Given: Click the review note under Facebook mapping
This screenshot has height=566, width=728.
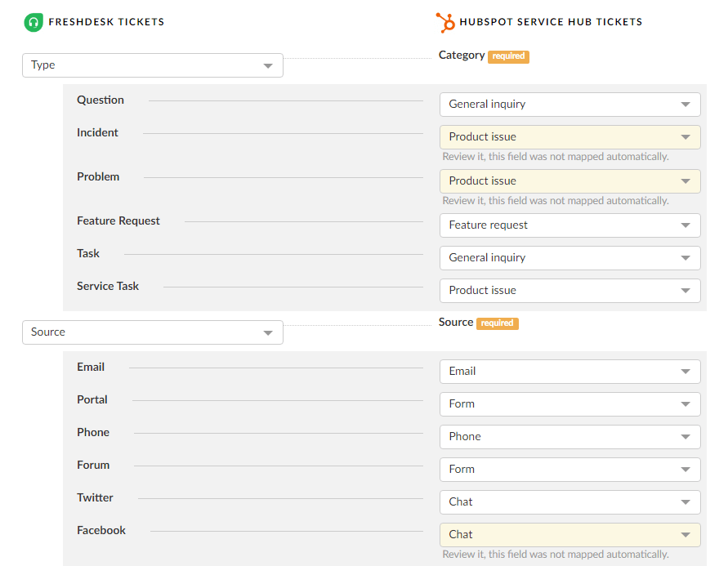Looking at the screenshot, I should pos(556,555).
